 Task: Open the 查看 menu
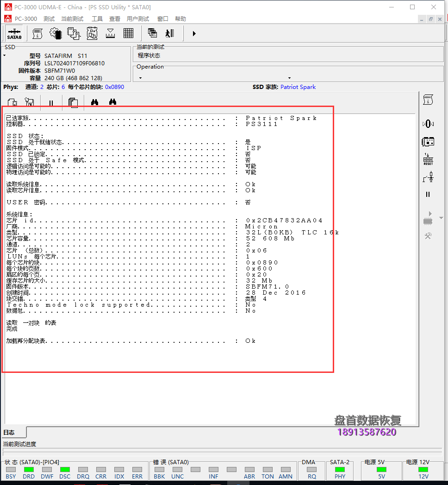(115, 19)
